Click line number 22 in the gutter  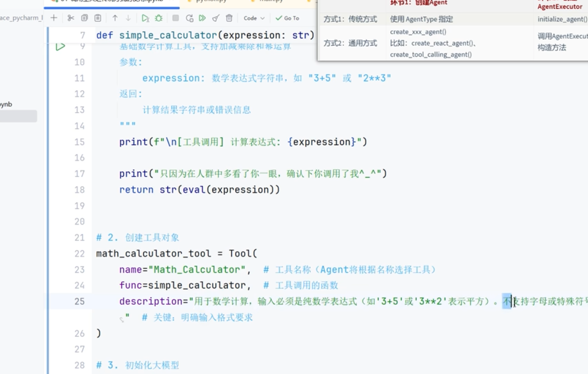click(x=80, y=254)
